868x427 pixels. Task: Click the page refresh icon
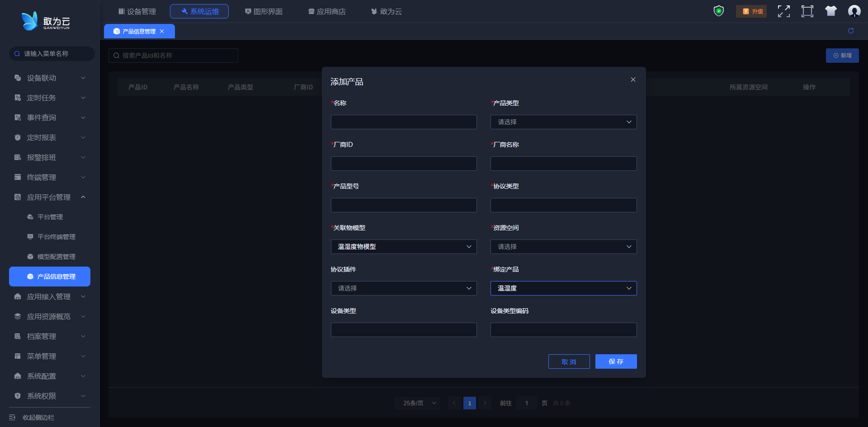point(851,31)
